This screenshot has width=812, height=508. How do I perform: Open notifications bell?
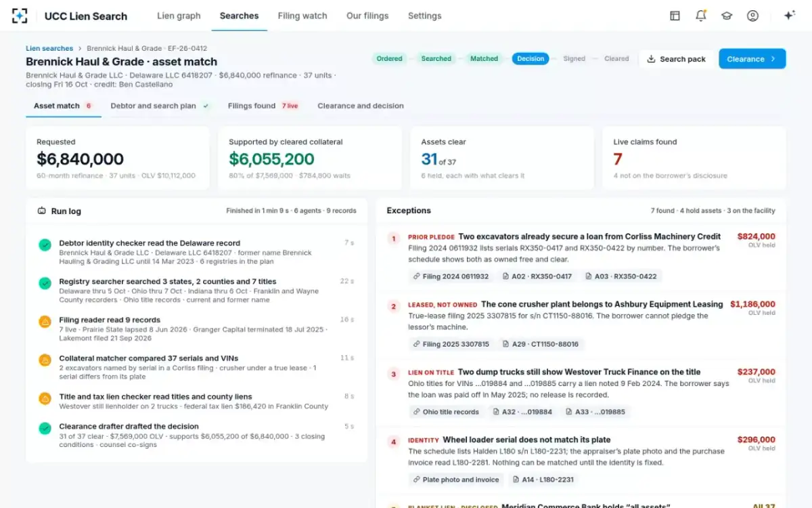(701, 16)
